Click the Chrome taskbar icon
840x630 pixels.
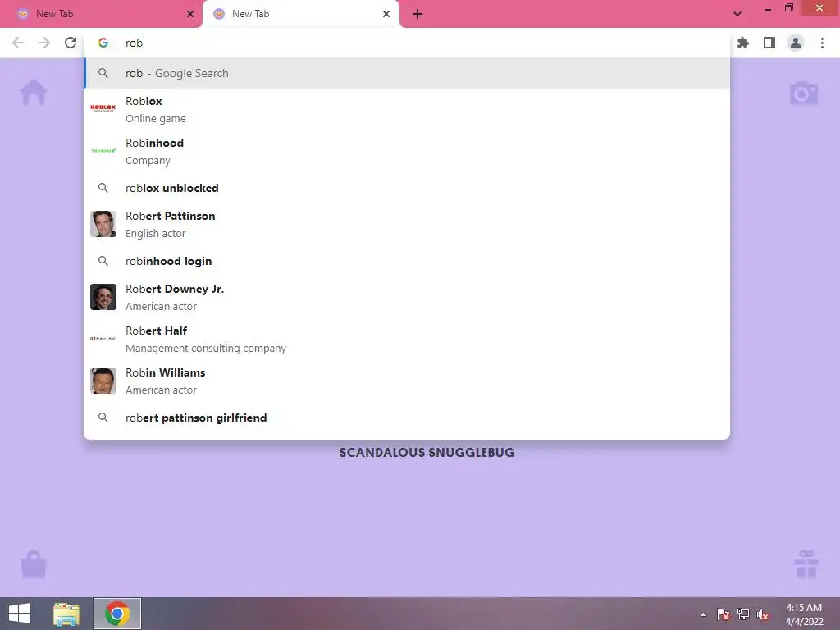pos(117,614)
